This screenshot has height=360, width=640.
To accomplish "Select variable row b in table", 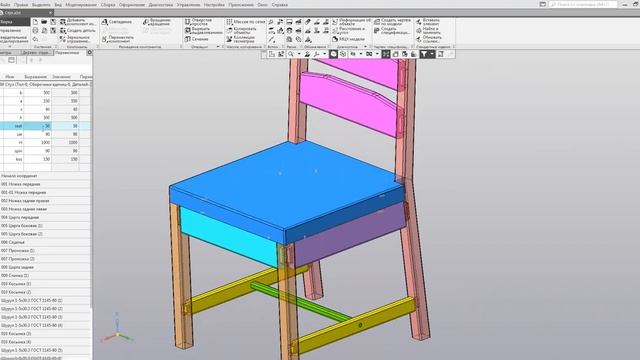I will [45, 93].
